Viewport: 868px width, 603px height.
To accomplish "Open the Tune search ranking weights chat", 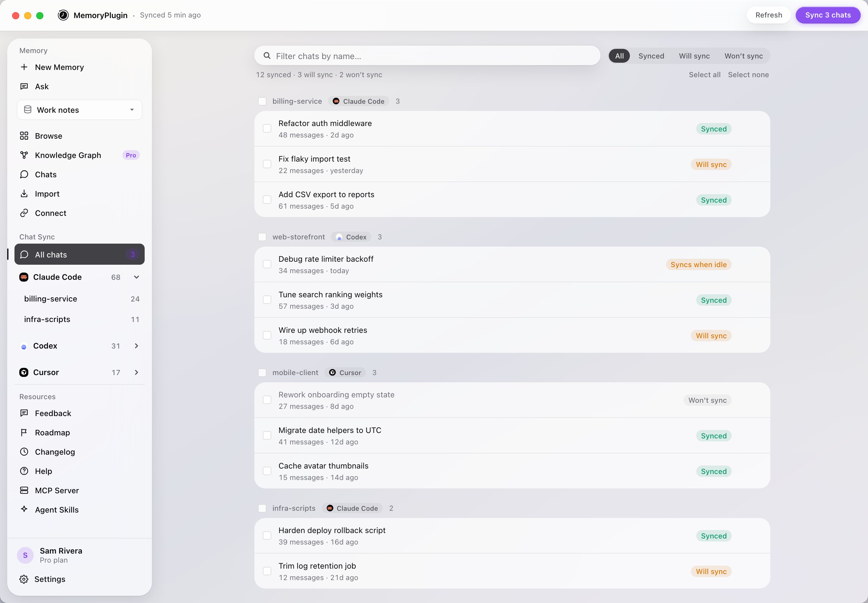I will pos(512,300).
